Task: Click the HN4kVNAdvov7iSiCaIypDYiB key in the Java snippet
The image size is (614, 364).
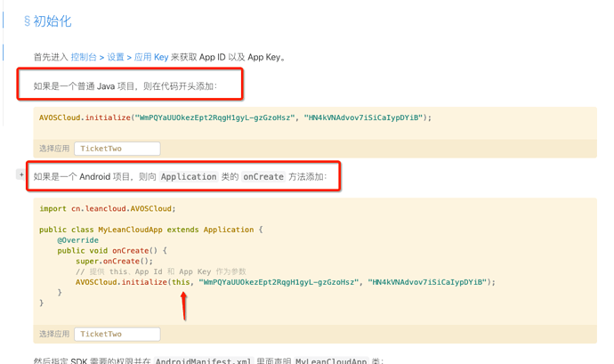Action: pos(363,117)
